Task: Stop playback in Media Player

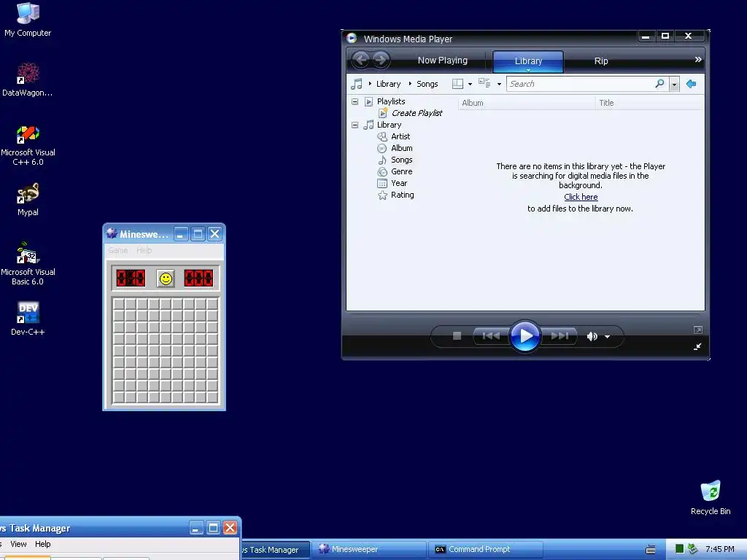Action: [x=457, y=336]
